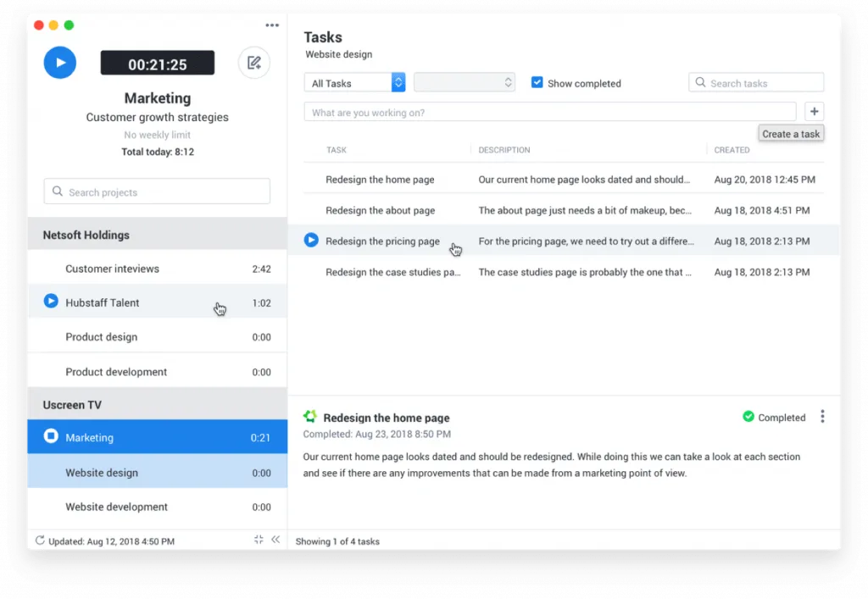Click the magnifier icon in Search projects
The height and width of the screenshot is (599, 868).
point(57,191)
